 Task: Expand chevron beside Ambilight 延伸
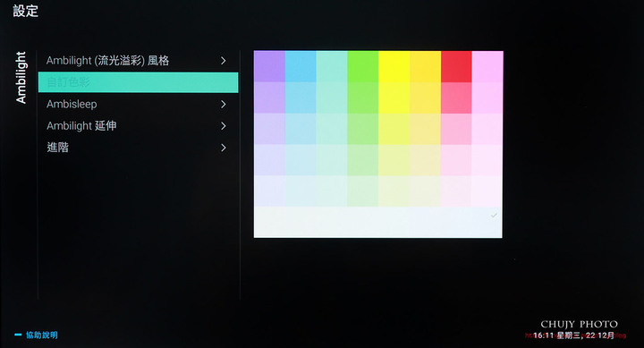[224, 126]
